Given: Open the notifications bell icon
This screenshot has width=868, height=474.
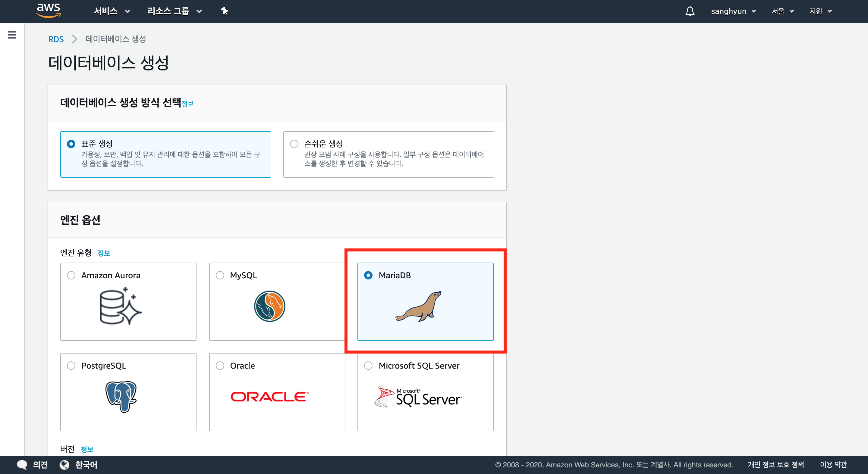Looking at the screenshot, I should [690, 11].
